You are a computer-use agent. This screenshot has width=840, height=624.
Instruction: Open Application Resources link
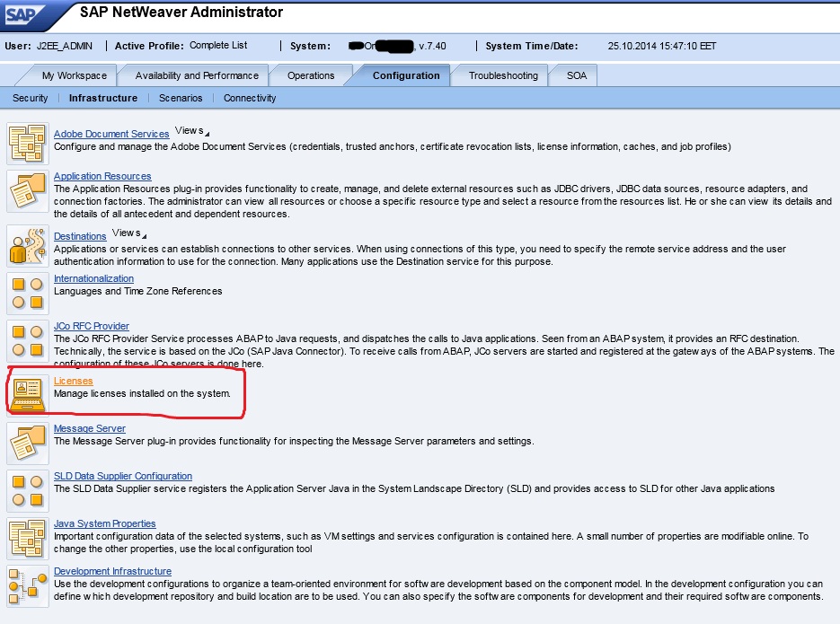click(x=102, y=176)
